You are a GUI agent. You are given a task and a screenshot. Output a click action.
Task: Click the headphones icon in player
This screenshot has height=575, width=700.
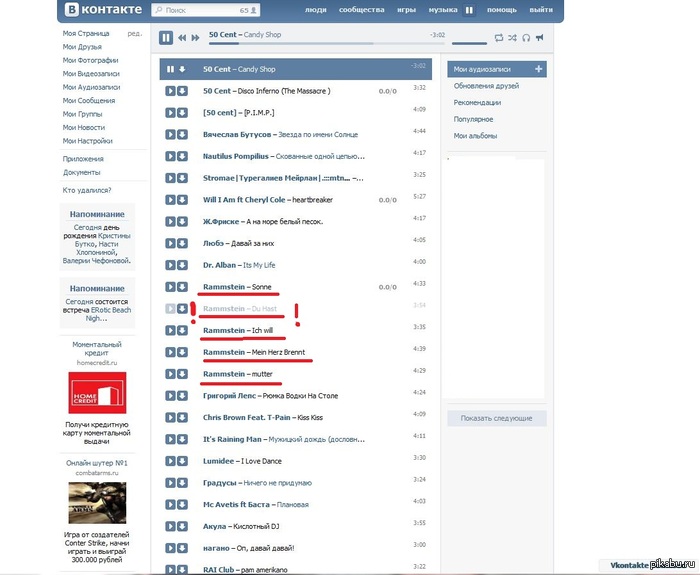coord(526,38)
